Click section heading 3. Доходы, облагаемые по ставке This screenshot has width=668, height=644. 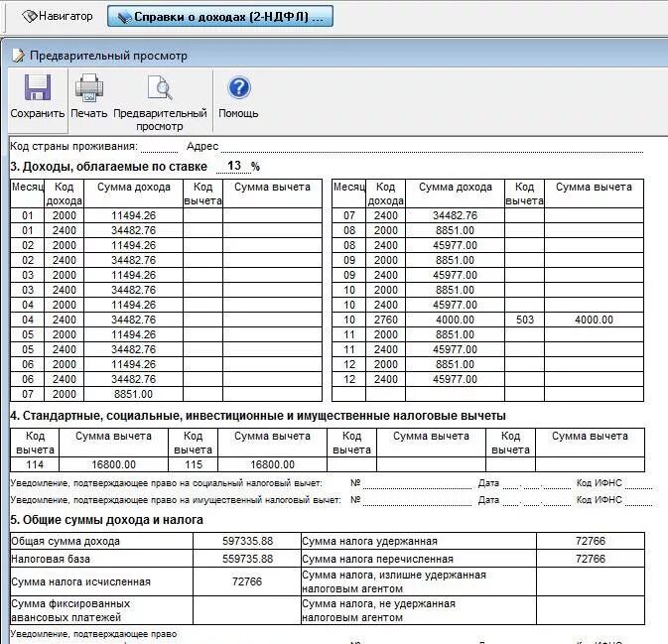[108, 167]
